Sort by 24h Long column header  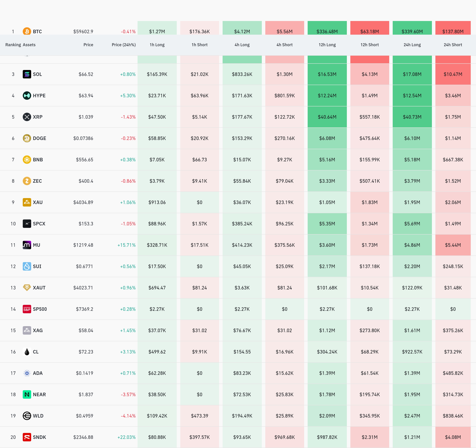(412, 45)
